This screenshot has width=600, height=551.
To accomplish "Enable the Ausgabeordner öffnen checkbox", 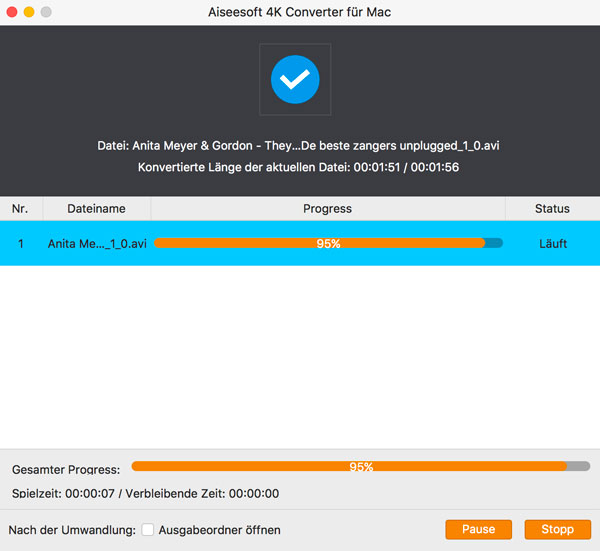I will pyautogui.click(x=148, y=530).
